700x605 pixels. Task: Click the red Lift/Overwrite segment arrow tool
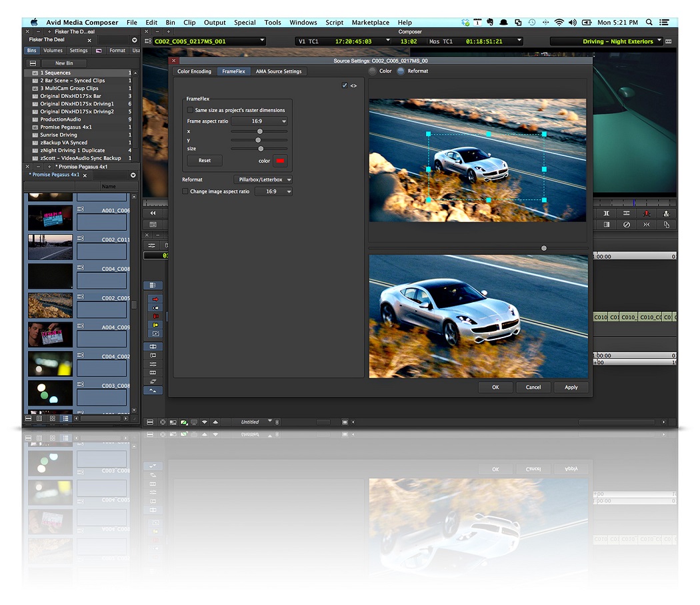tap(155, 299)
